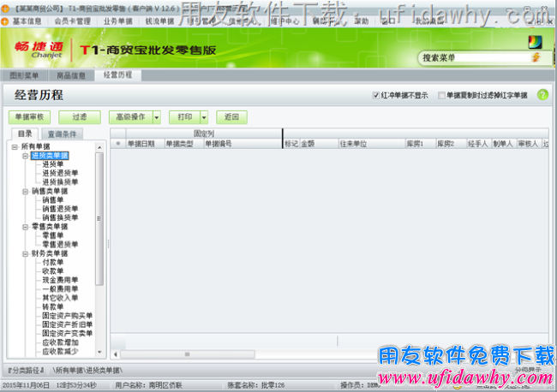Click the orange application icon next to 基本信息
Viewport: 557px width, 392px height.
pos(5,21)
